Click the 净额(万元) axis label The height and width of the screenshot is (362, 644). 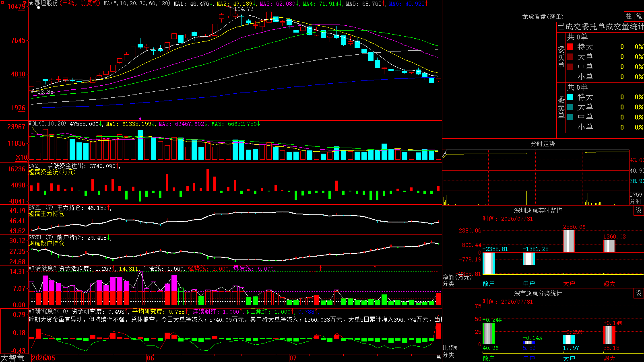pos(457,277)
